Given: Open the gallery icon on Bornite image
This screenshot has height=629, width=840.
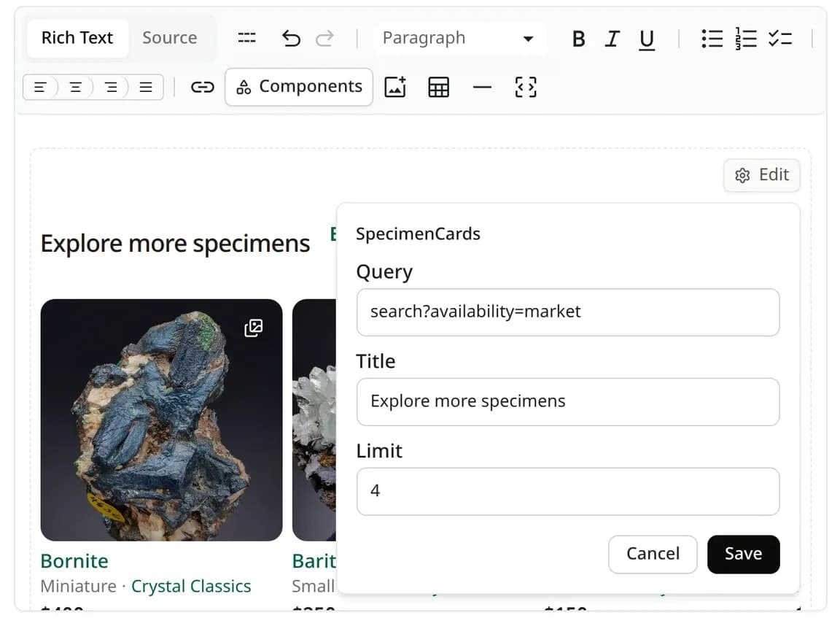Looking at the screenshot, I should (254, 328).
